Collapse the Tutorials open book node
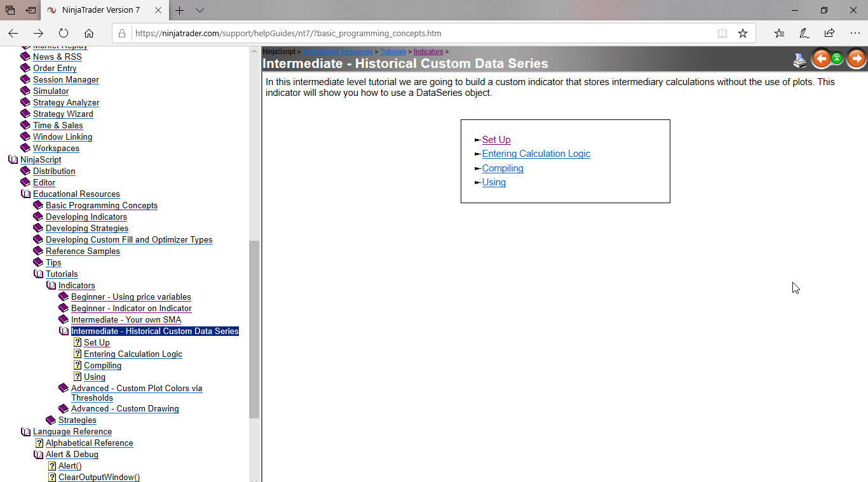This screenshot has width=868, height=482. (x=38, y=274)
